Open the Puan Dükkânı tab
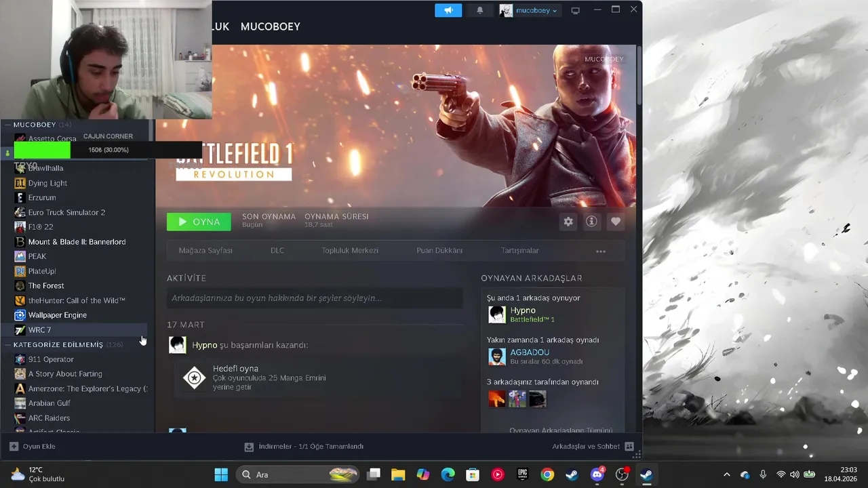The height and width of the screenshot is (488, 868). click(439, 251)
